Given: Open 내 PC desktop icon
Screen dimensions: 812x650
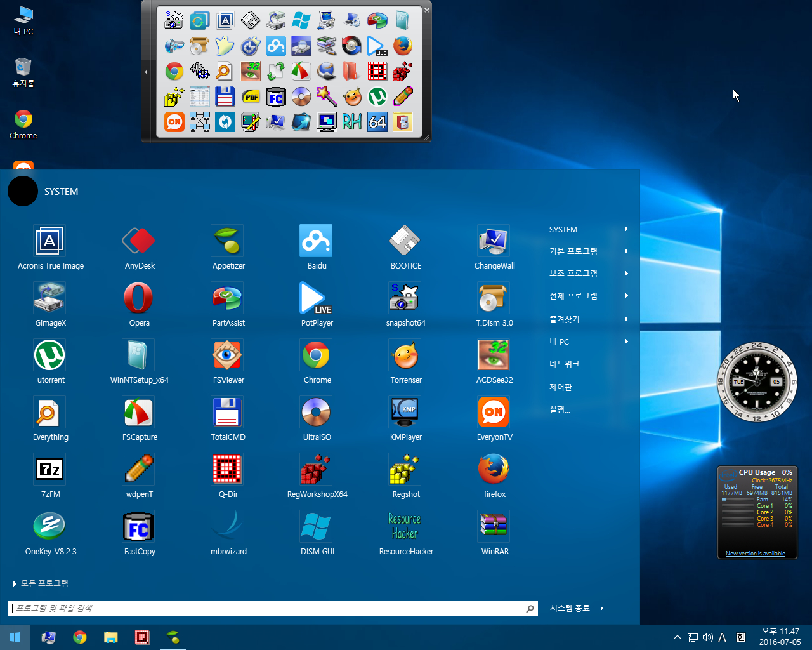Looking at the screenshot, I should coord(23,21).
